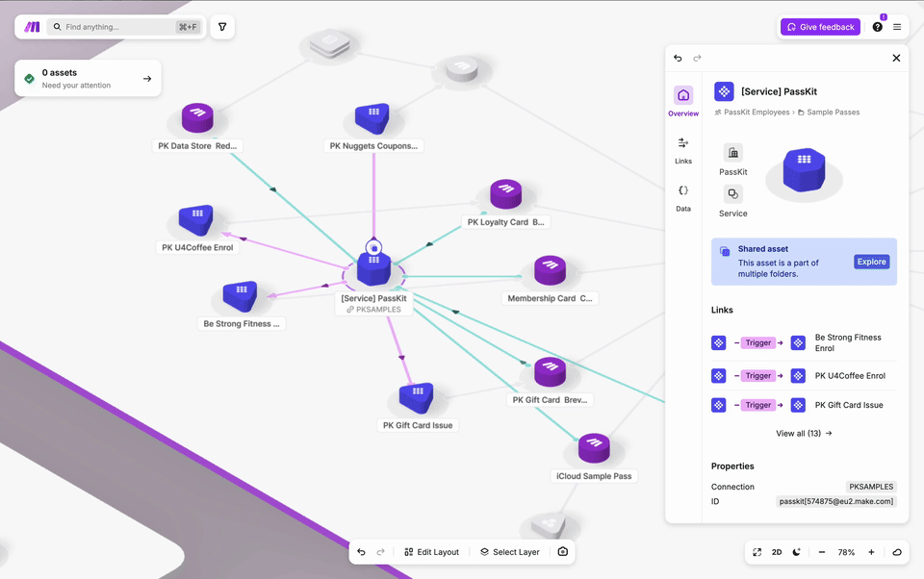Click Explore in Shared asset banner
The width and height of the screenshot is (924, 579).
(872, 262)
